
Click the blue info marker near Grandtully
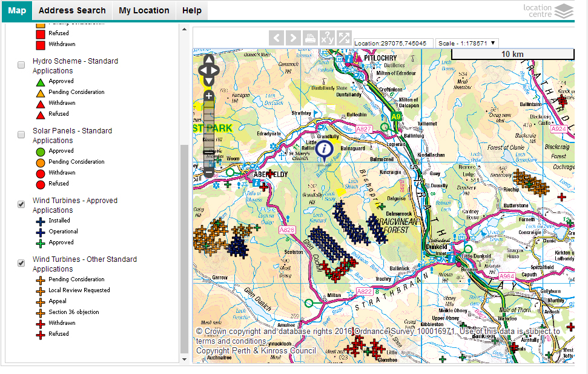point(325,151)
